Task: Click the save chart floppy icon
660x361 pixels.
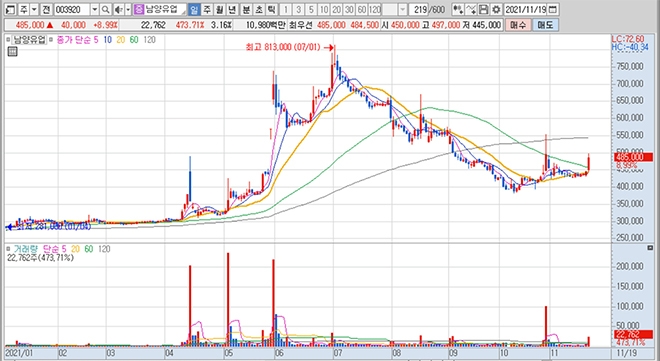Action: point(484,9)
